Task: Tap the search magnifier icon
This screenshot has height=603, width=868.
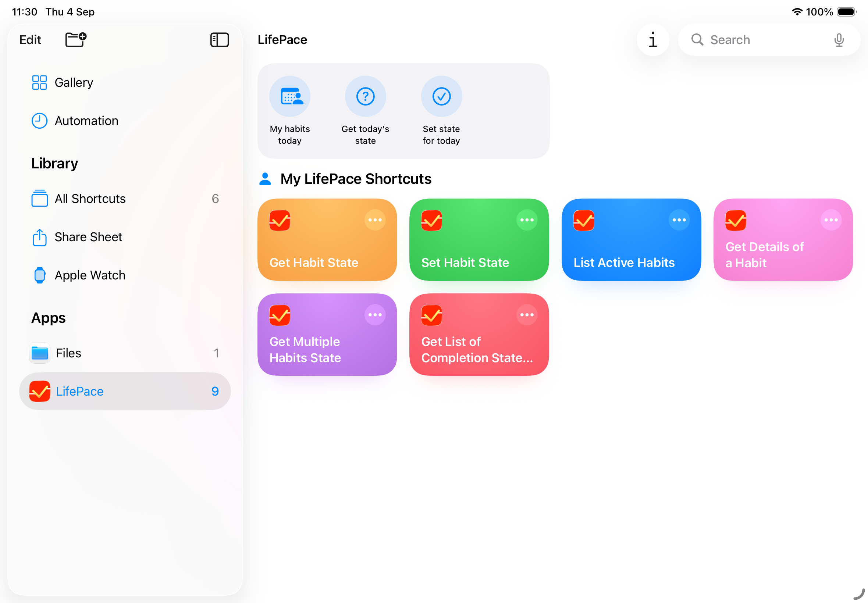Action: [x=697, y=40]
